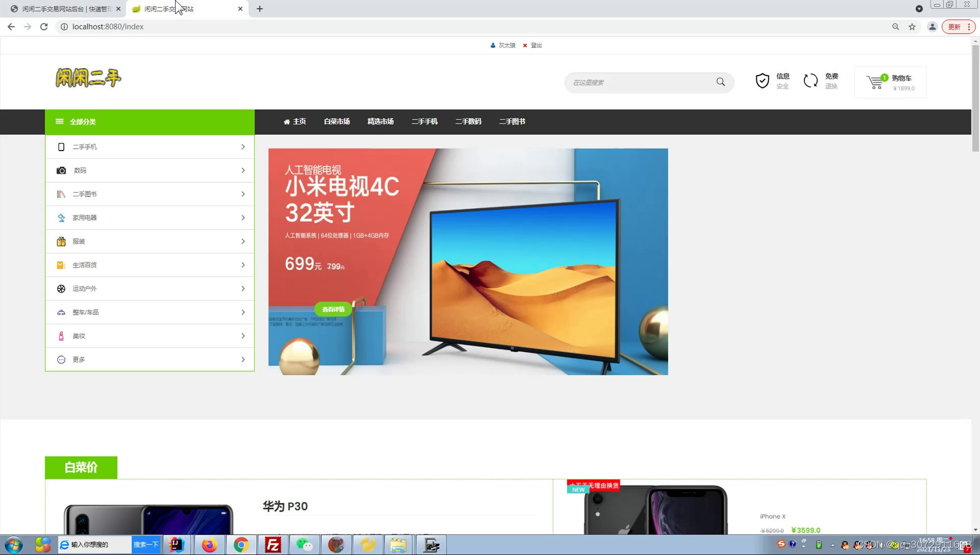Image resolution: width=980 pixels, height=555 pixels.
Task: Click the red X logout icon
Action: pos(525,45)
